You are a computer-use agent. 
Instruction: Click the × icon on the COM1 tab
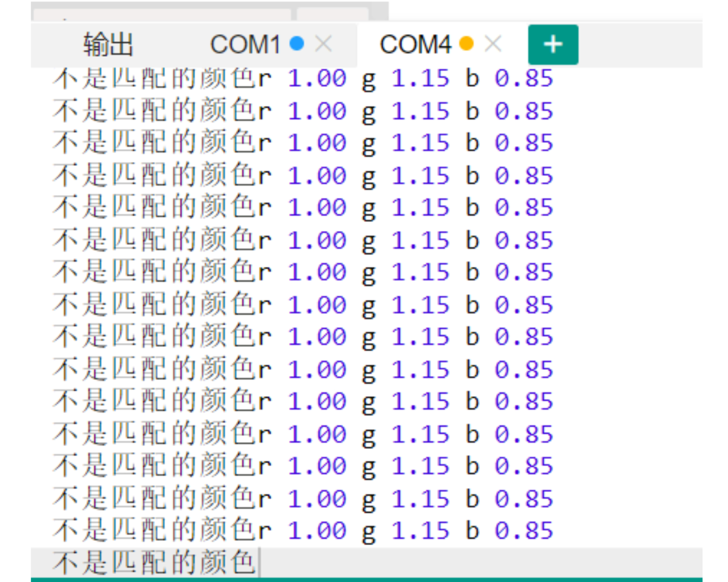pyautogui.click(x=323, y=44)
